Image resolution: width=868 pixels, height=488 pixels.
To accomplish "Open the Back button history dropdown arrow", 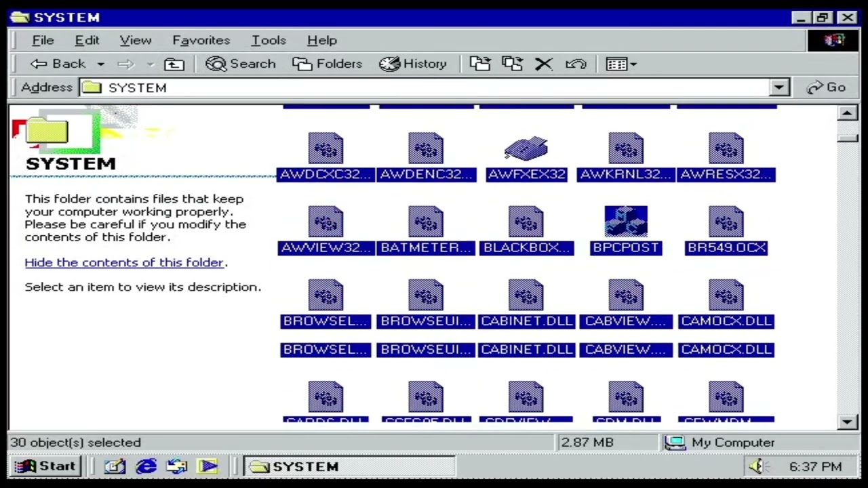I will pos(100,64).
